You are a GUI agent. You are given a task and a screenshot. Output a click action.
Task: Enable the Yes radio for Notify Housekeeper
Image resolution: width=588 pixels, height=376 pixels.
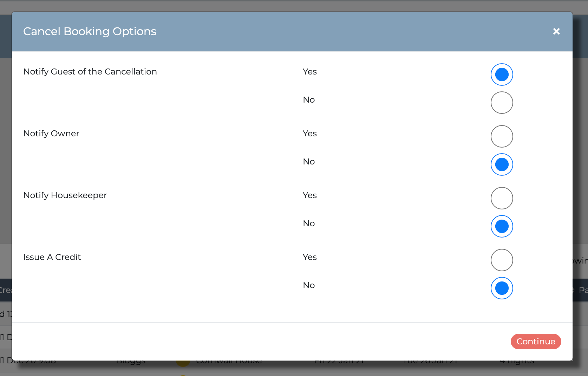click(502, 198)
